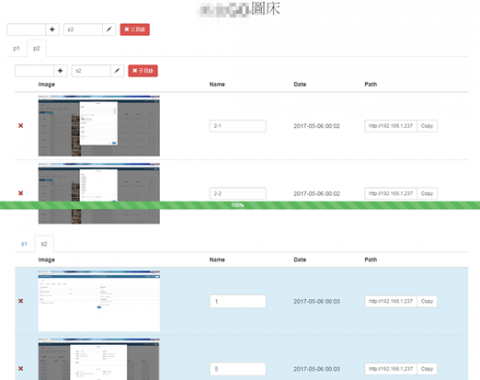Click the pencil icon next to the p2 field
This screenshot has height=380, width=480.
coord(109,30)
